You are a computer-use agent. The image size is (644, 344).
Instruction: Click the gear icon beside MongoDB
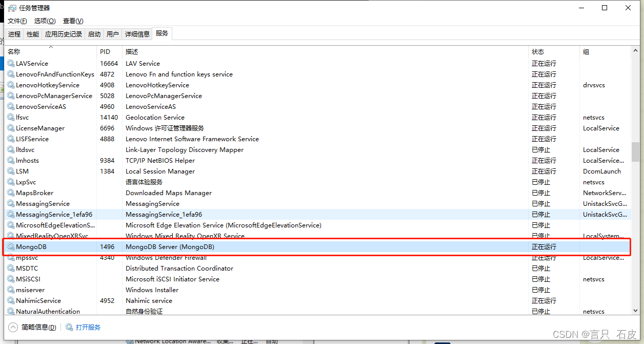11,246
